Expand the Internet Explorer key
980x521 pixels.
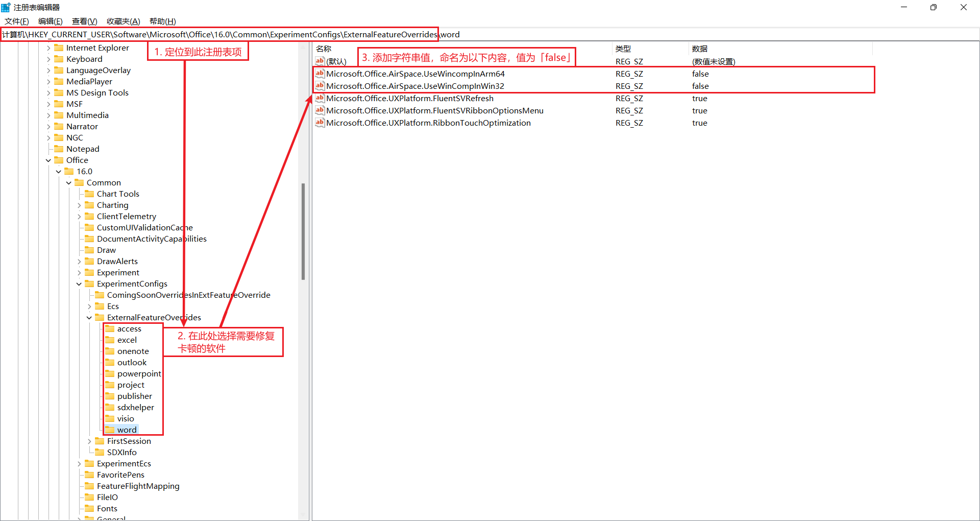point(48,48)
